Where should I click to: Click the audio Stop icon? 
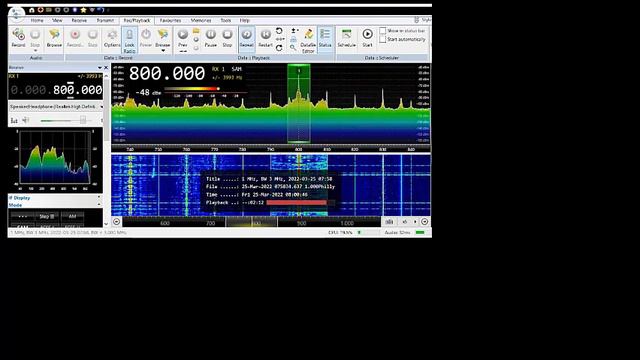coord(35,35)
